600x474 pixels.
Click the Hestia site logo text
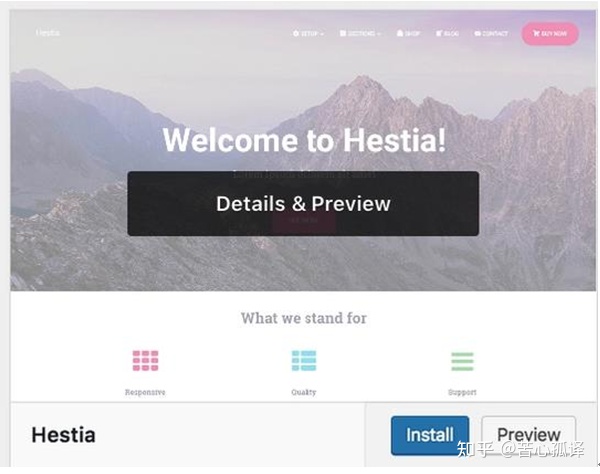pyautogui.click(x=47, y=33)
